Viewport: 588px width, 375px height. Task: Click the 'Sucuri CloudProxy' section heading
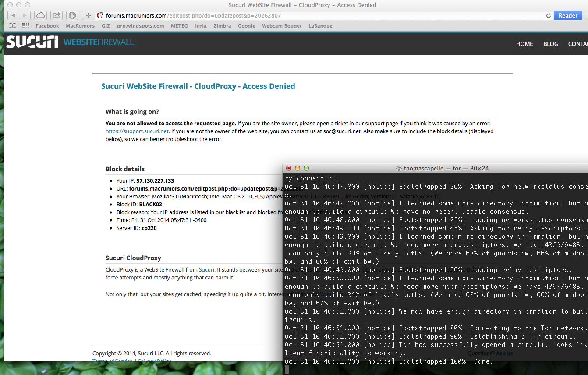click(x=133, y=258)
